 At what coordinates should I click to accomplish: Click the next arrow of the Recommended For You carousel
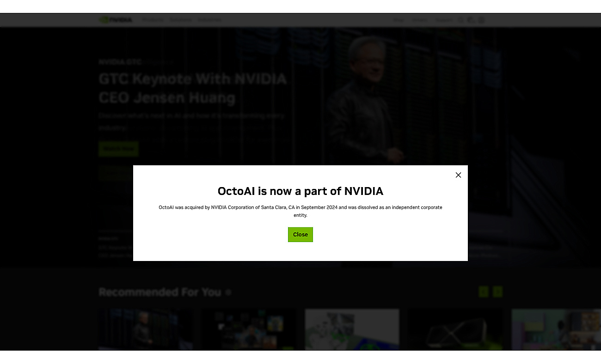click(x=497, y=292)
